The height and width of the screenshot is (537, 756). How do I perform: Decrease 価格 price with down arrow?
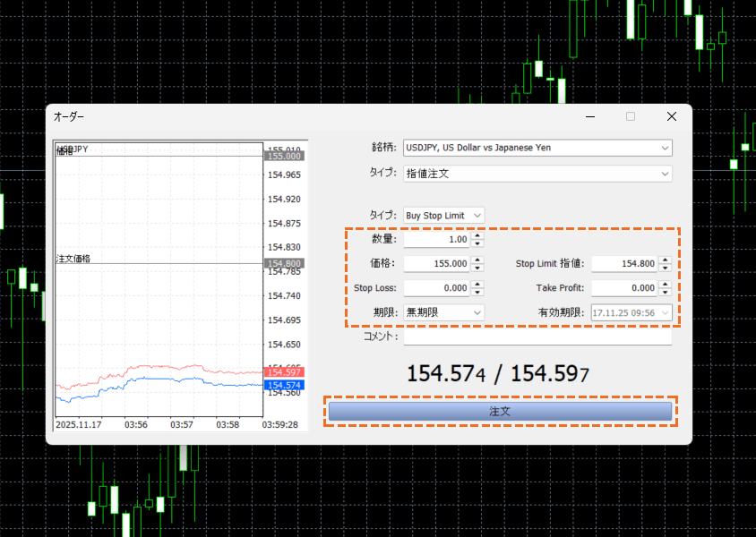(x=477, y=268)
